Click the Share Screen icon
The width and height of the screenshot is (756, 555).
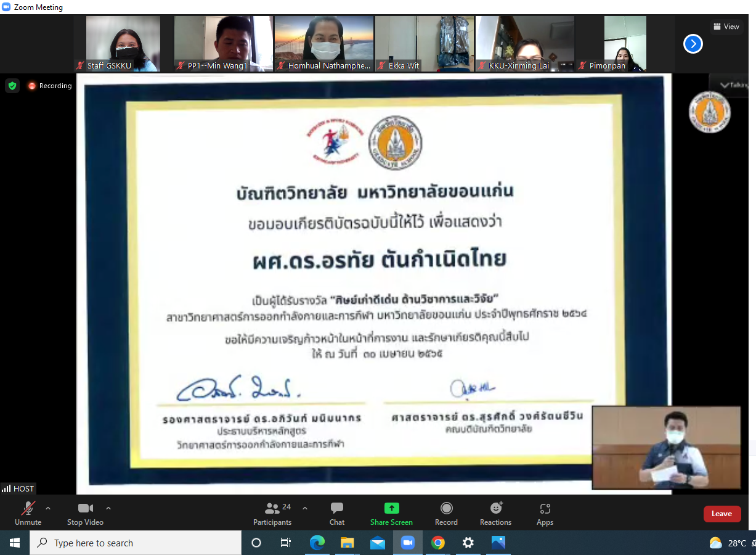click(391, 508)
